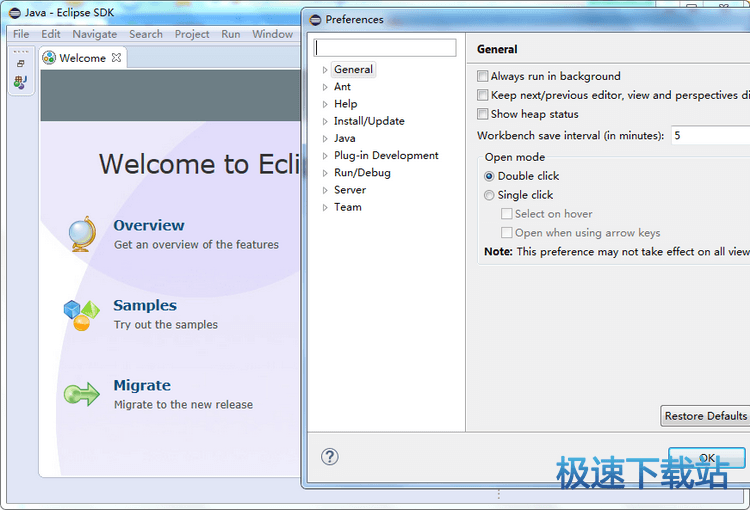Viewport: 750px width, 510px height.
Task: Expand the Run/Debug tree node
Action: (x=325, y=173)
